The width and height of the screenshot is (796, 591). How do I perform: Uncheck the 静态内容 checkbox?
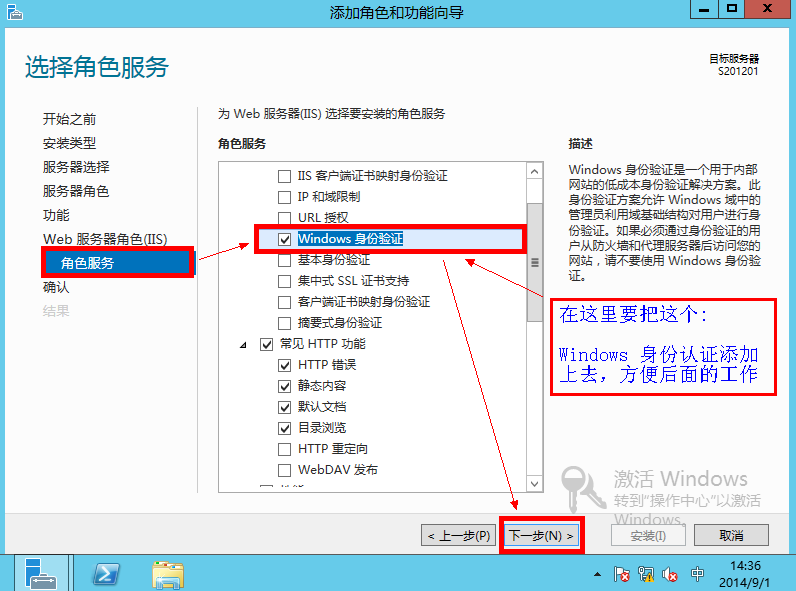284,386
